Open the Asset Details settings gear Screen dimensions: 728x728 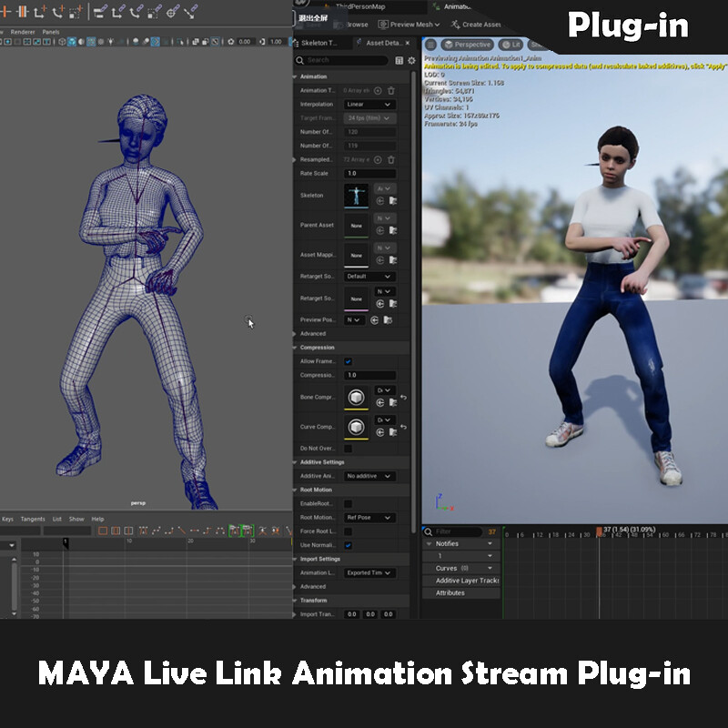(x=411, y=60)
